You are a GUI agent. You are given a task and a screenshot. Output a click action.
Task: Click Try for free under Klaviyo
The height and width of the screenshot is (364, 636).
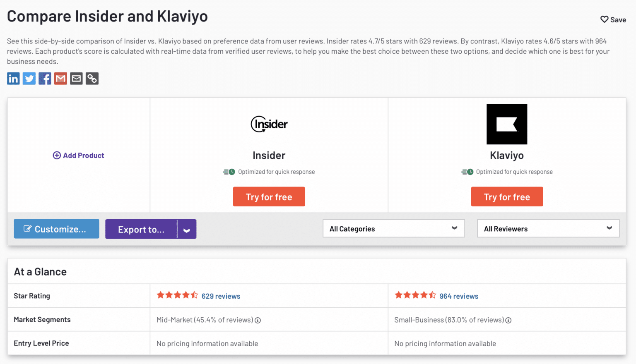coord(507,196)
